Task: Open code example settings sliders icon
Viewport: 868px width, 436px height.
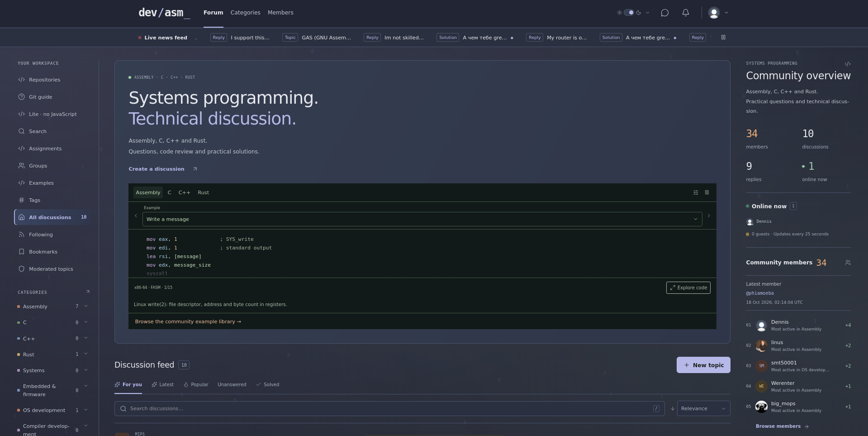Action: pos(696,192)
